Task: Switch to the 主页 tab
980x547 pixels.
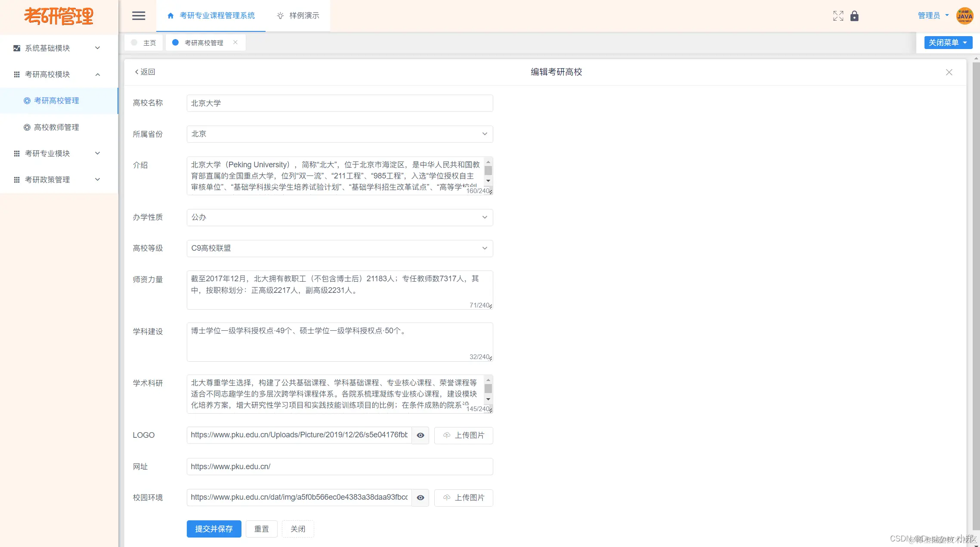Action: coord(150,43)
